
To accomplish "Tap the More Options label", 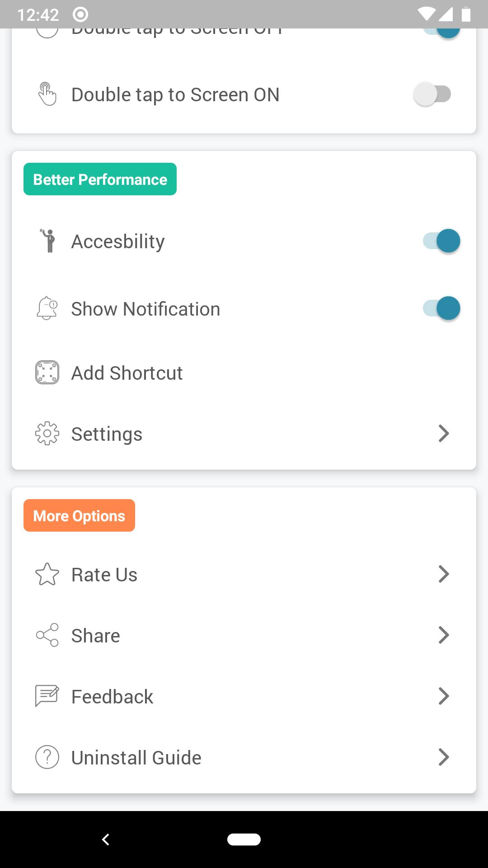I will tap(79, 515).
